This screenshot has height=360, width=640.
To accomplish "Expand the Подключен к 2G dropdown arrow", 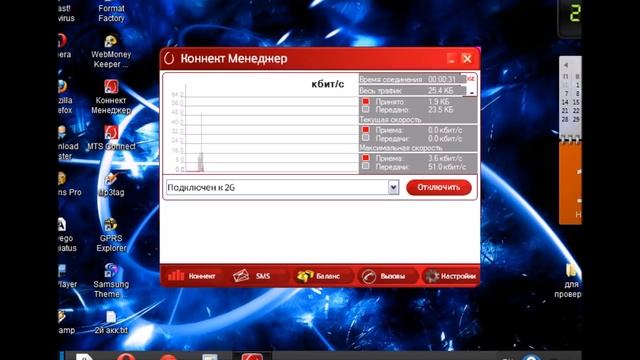I will click(393, 187).
